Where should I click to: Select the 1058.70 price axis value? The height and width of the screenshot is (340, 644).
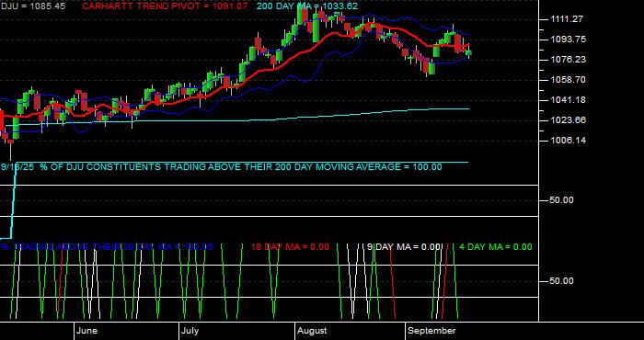click(x=568, y=80)
